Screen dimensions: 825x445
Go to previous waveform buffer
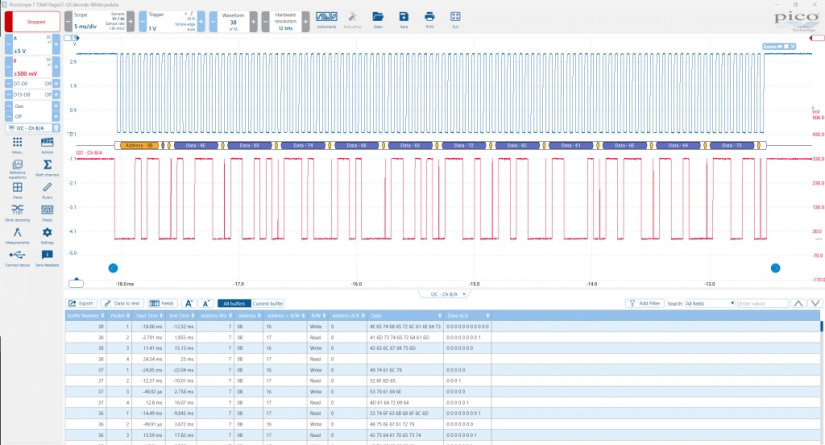[213, 22]
